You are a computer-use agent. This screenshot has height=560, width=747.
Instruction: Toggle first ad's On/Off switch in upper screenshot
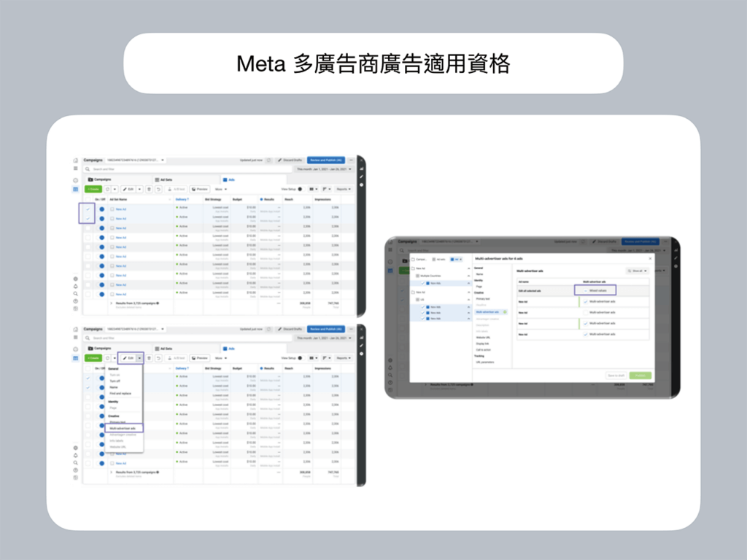[x=101, y=209]
